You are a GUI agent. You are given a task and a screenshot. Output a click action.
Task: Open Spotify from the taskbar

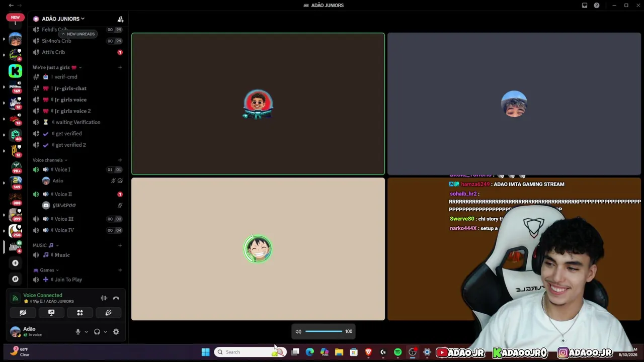[398, 352]
